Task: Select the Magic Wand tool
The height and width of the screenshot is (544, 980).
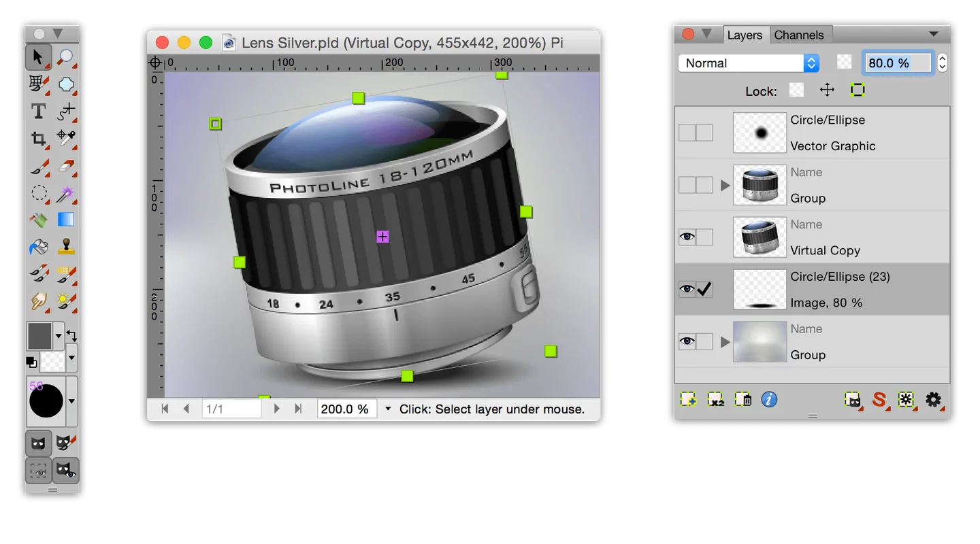Action: pos(65,192)
